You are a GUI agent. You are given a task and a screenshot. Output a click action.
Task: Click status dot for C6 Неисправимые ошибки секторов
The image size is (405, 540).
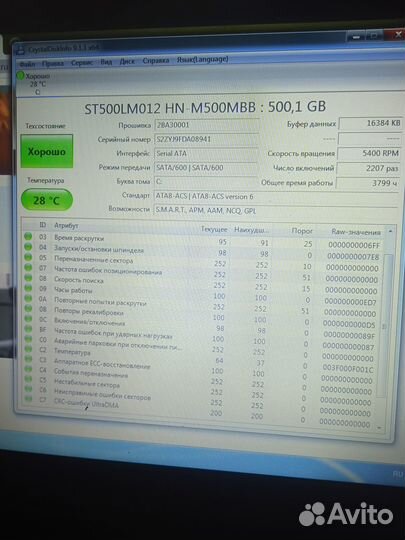pyautogui.click(x=28, y=389)
